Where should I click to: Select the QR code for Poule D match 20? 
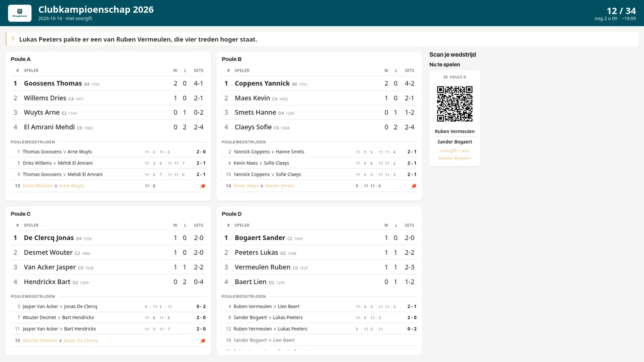click(x=455, y=104)
